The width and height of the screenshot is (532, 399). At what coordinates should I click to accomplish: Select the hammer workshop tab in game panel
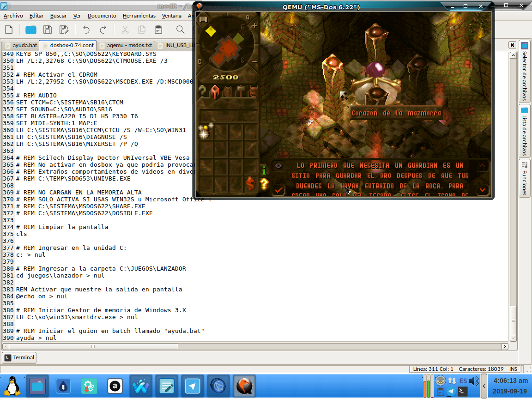[x=241, y=91]
